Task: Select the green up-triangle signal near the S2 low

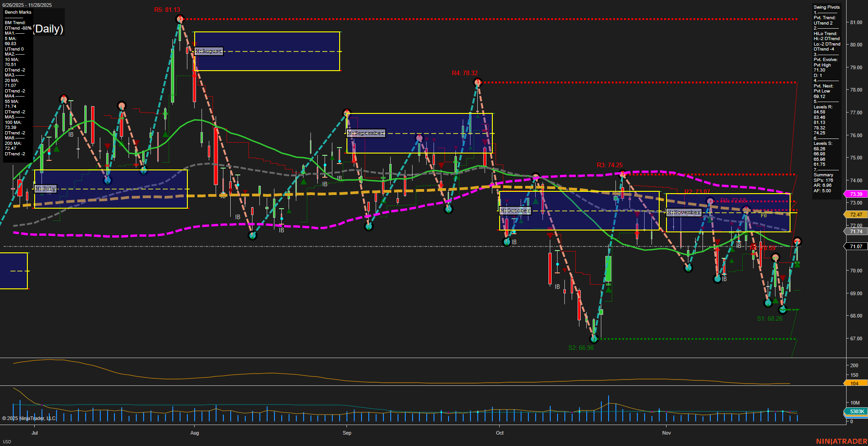Action: pos(608,290)
